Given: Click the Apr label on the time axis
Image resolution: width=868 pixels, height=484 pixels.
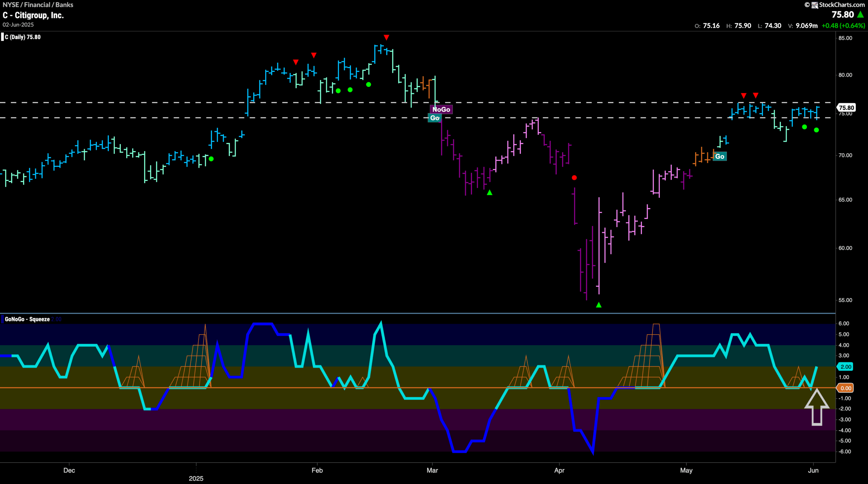Looking at the screenshot, I should coord(559,470).
